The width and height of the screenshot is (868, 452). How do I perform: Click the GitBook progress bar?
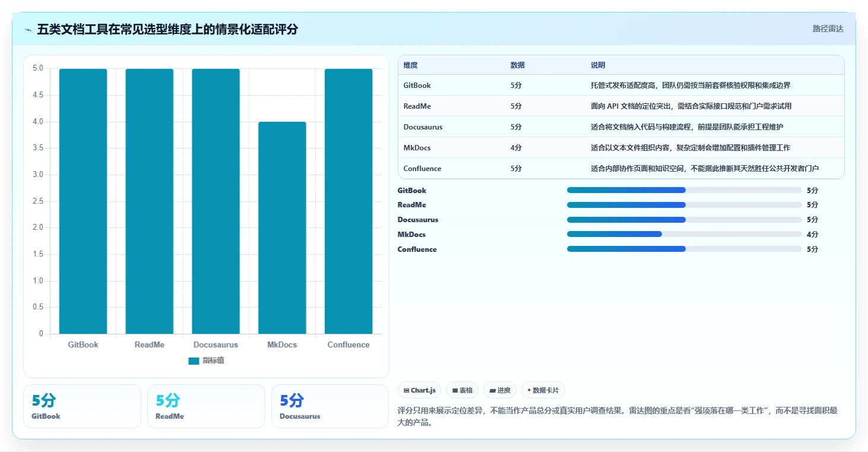684,190
